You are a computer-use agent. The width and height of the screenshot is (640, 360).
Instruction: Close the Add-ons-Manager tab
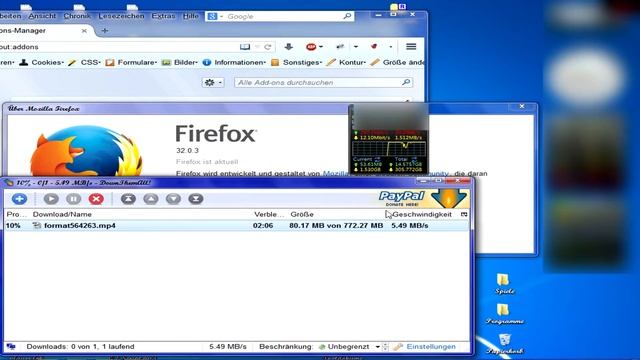pos(84,31)
